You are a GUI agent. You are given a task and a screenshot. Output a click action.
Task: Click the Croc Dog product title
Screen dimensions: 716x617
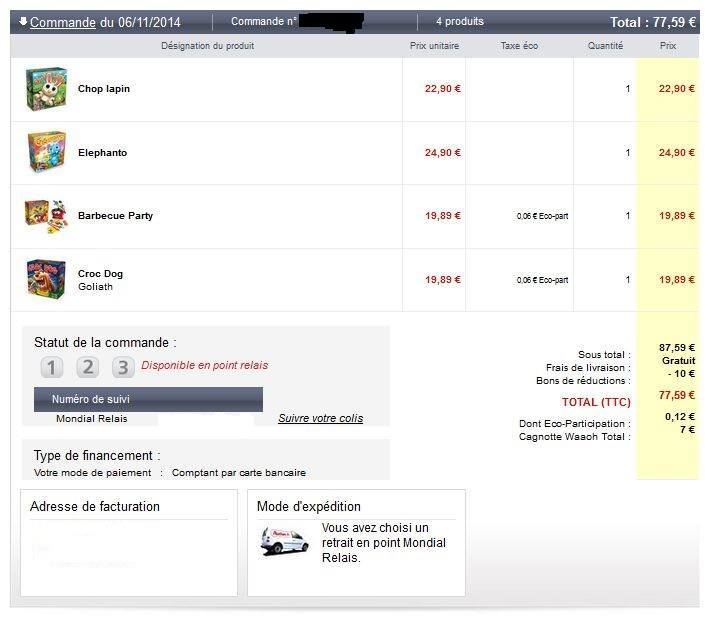pyautogui.click(x=100, y=274)
